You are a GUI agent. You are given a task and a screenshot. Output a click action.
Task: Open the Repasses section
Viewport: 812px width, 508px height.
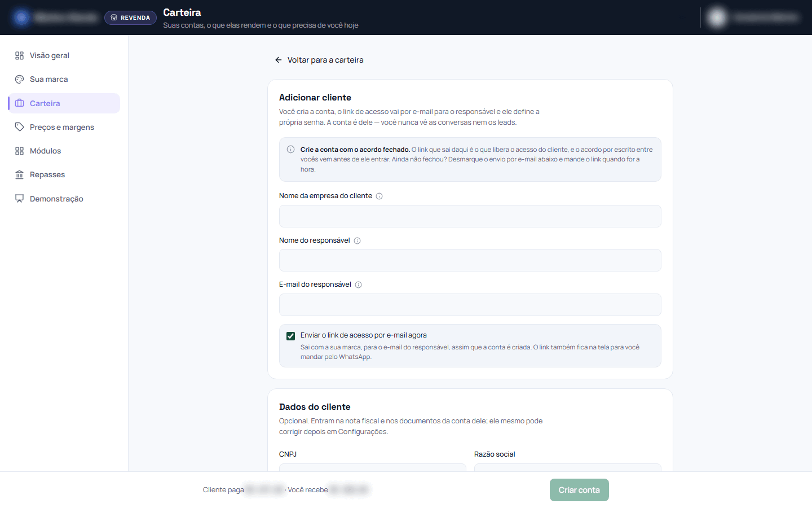pos(64,174)
